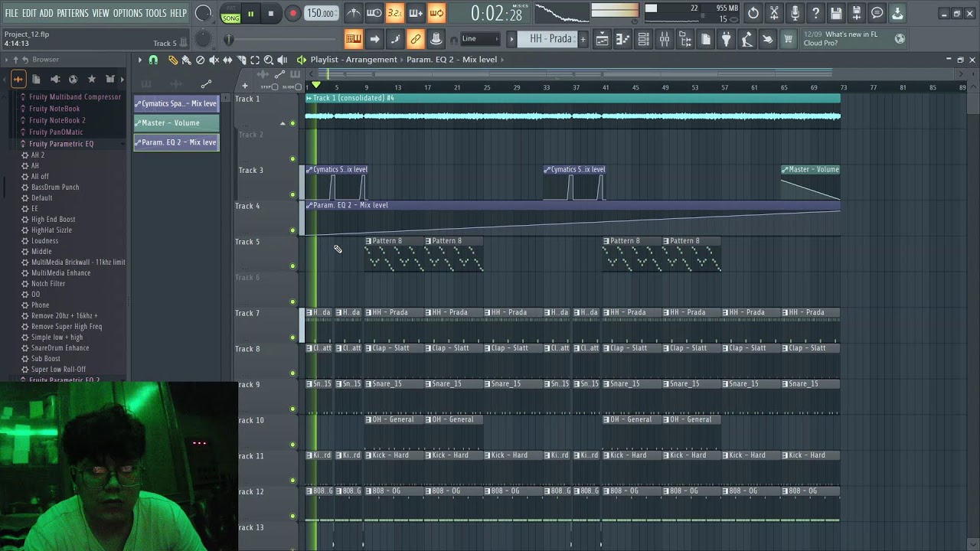Toggle the link (multilink to controllers) icon
The width and height of the screenshot is (980, 551).
coord(415,39)
